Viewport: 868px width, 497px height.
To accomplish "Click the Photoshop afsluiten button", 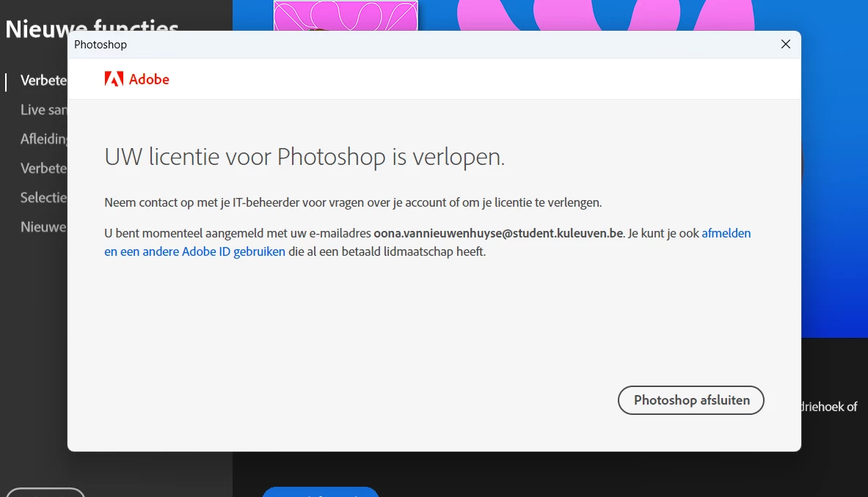I will coord(691,400).
